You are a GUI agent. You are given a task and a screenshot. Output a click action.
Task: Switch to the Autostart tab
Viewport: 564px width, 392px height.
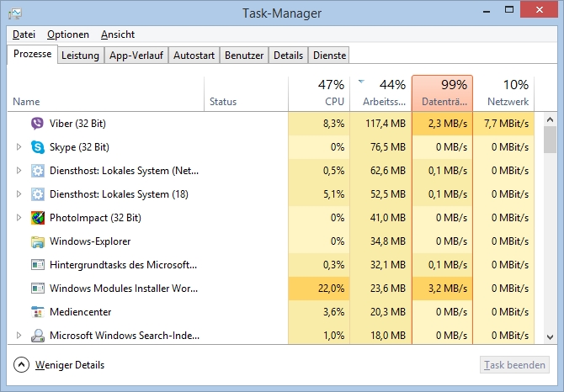click(194, 56)
